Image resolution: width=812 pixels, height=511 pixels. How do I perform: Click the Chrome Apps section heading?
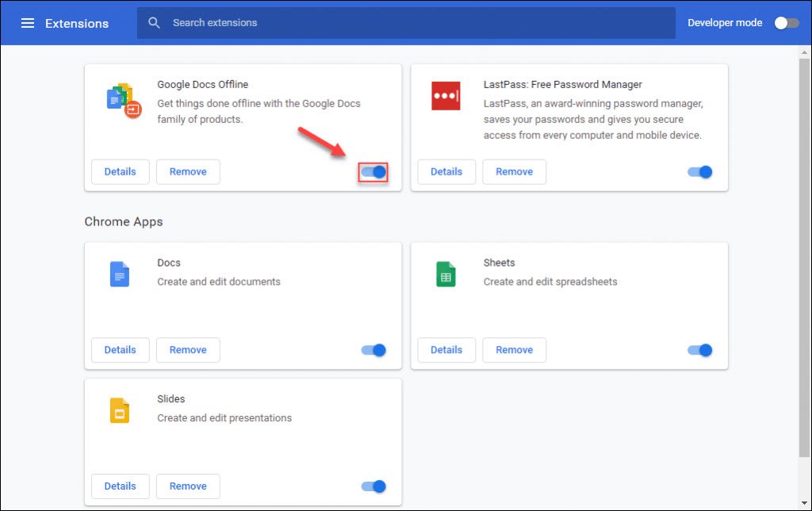tap(124, 222)
